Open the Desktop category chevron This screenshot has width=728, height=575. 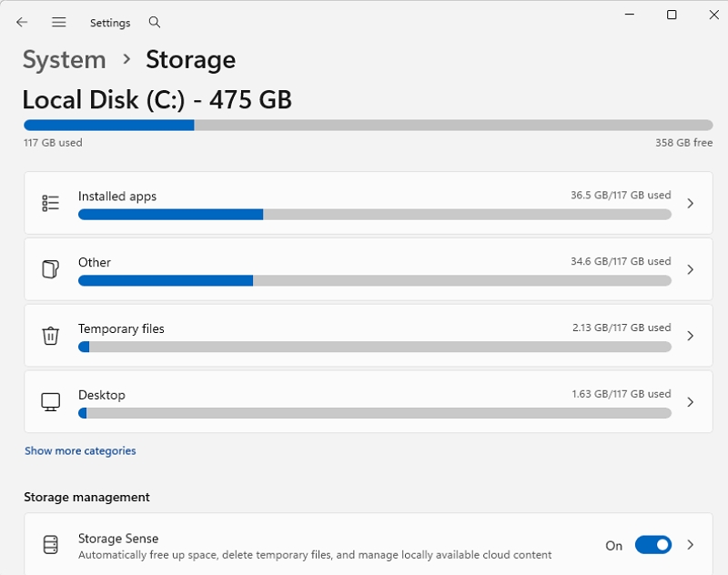691,402
